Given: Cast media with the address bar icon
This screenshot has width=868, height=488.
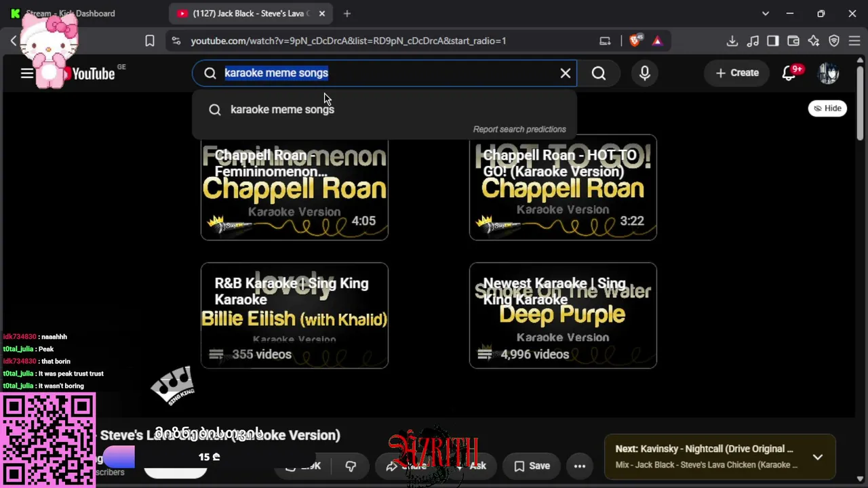Looking at the screenshot, I should tap(605, 41).
